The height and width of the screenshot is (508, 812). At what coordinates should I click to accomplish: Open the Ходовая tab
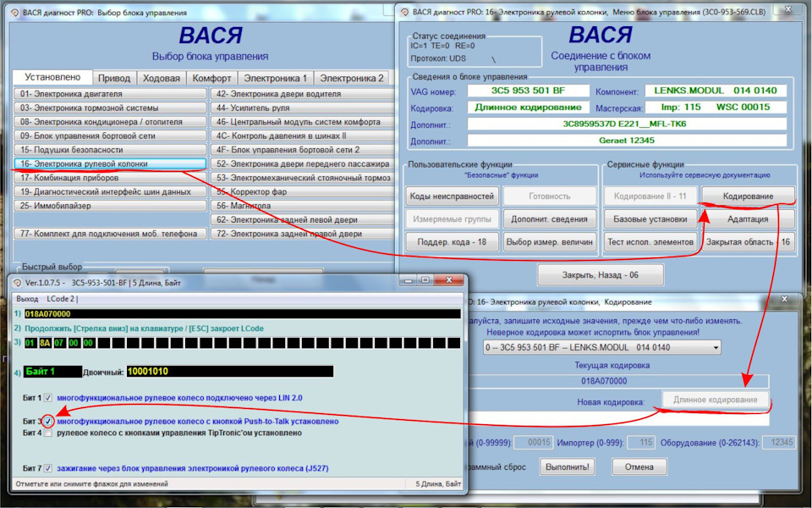161,78
